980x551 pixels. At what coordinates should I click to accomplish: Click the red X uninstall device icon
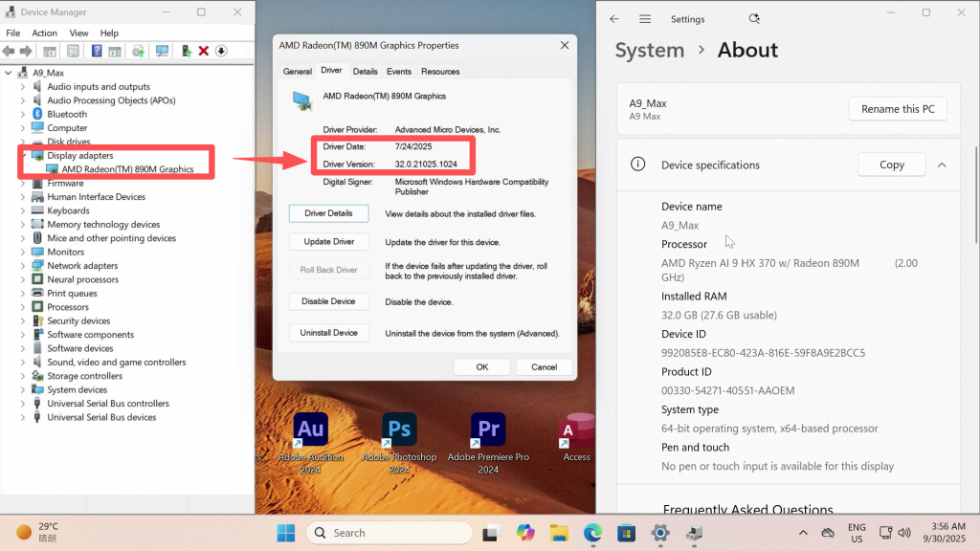pyautogui.click(x=204, y=51)
